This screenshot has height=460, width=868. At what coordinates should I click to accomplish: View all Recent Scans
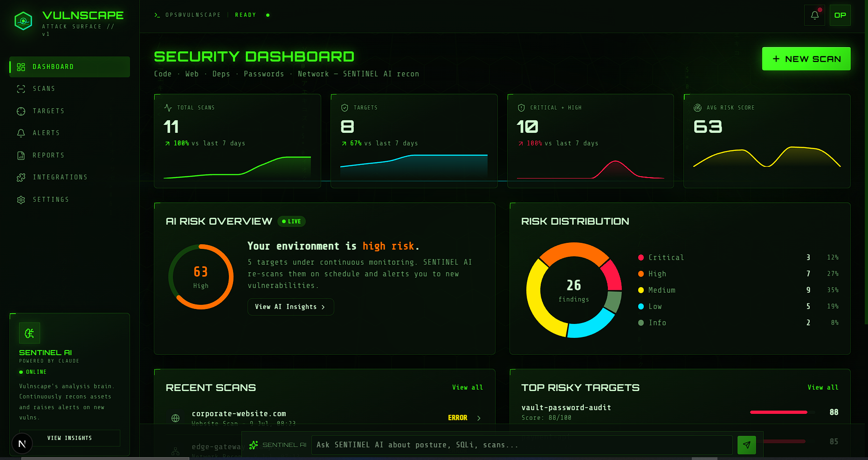468,387
